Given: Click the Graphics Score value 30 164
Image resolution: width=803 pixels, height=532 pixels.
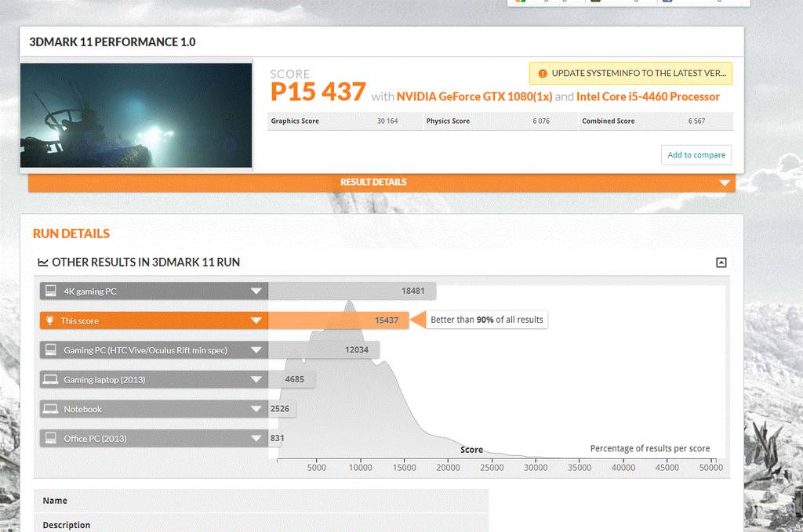Looking at the screenshot, I should pyautogui.click(x=387, y=121).
